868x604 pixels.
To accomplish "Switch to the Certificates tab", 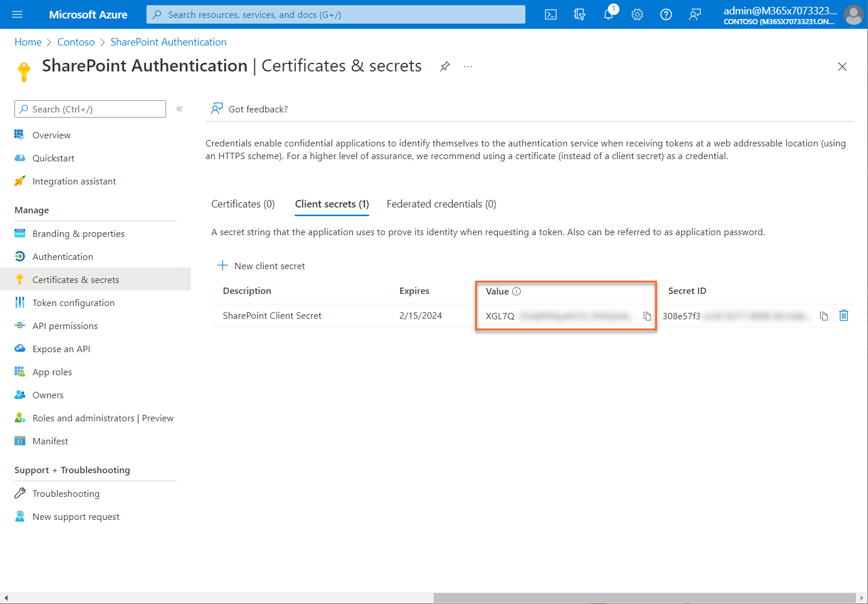I will coord(243,203).
